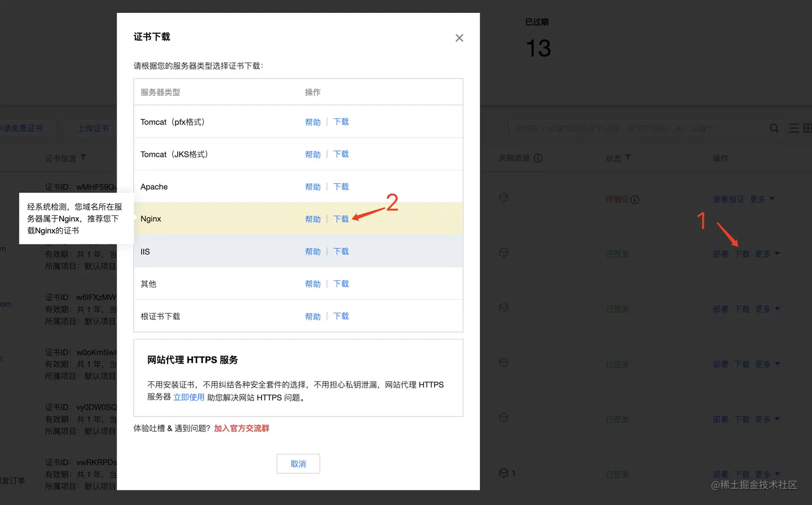Image resolution: width=812 pixels, height=505 pixels.
Task: Click 下载 in the vwRKRPDs row
Action: click(x=742, y=474)
